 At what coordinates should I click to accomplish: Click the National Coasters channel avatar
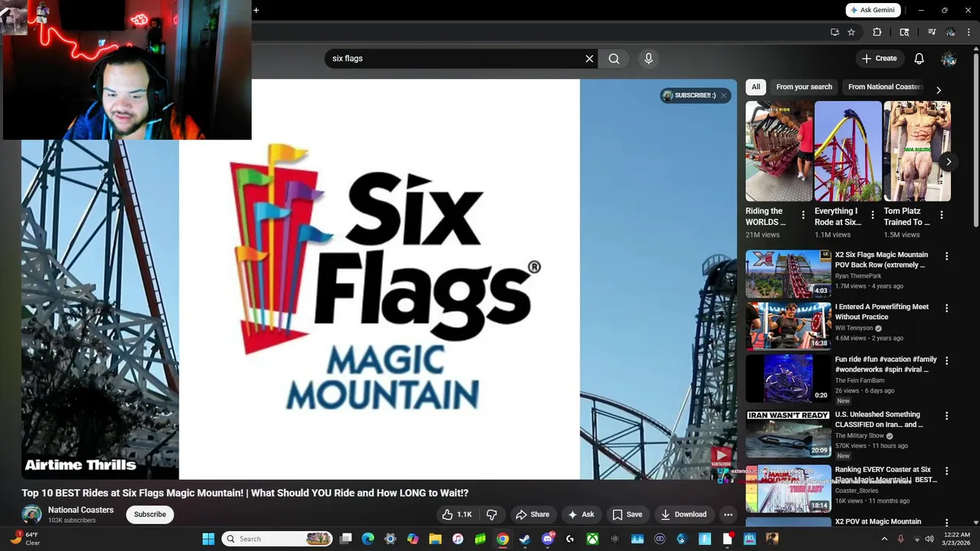32,514
